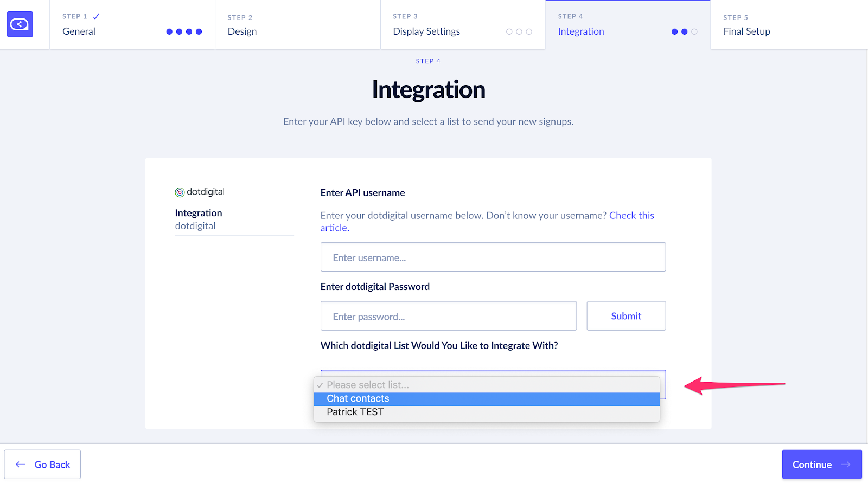Click 'Enter API username' heading
This screenshot has height=484, width=868.
coord(362,193)
